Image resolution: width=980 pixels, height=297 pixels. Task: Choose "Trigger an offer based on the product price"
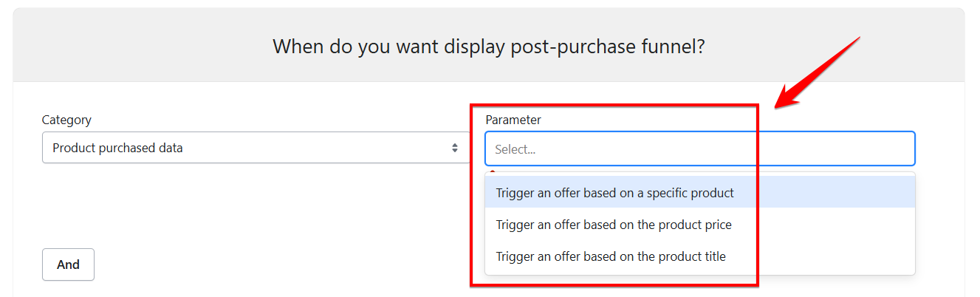(613, 225)
